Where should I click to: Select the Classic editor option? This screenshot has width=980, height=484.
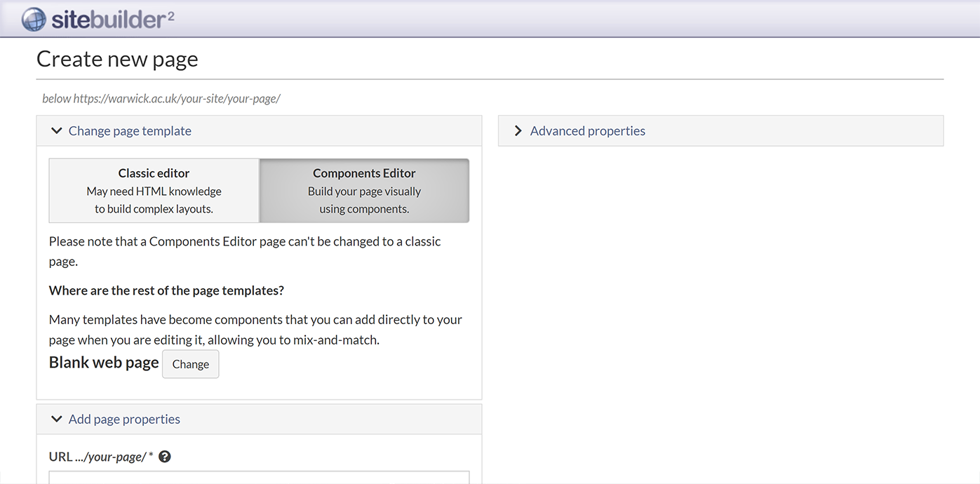click(153, 190)
